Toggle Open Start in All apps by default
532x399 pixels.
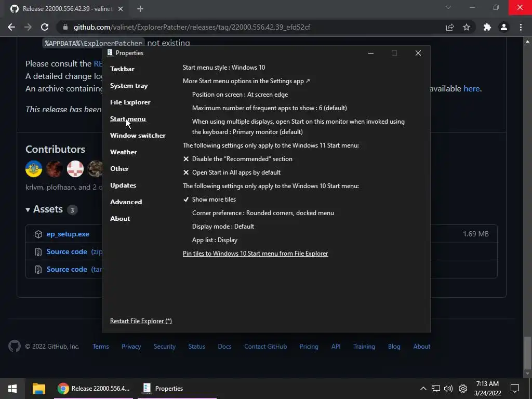pos(232,172)
